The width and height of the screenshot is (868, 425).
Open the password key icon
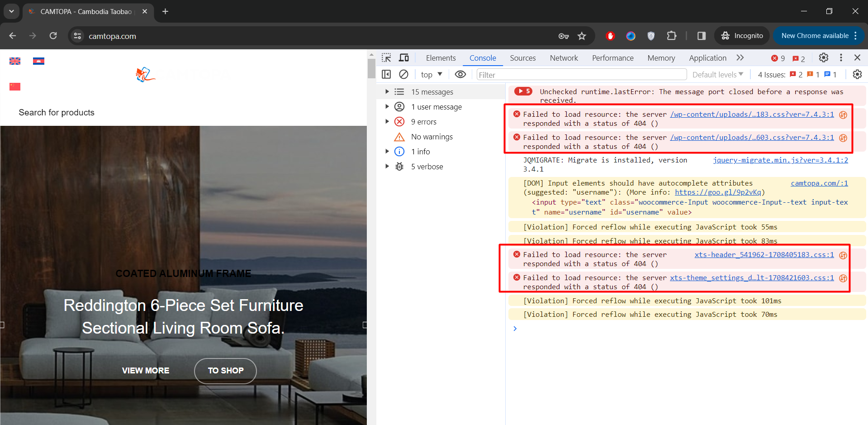pos(564,36)
